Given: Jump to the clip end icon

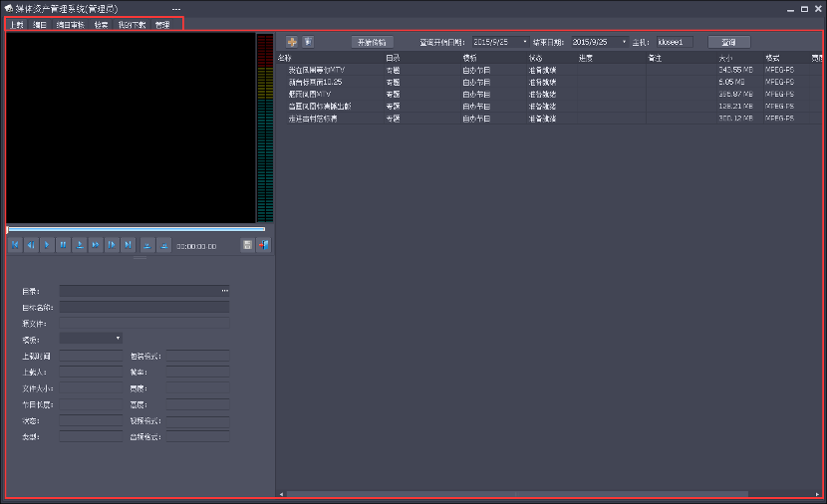Looking at the screenshot, I should (x=128, y=244).
